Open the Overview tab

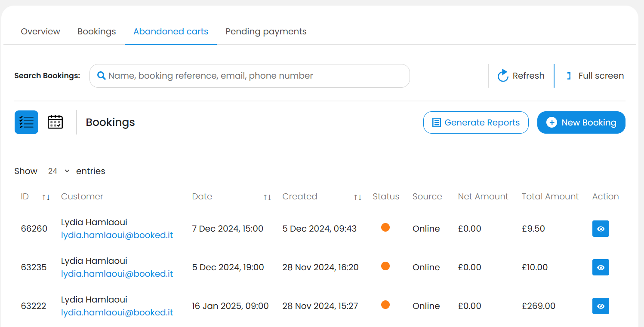point(40,31)
